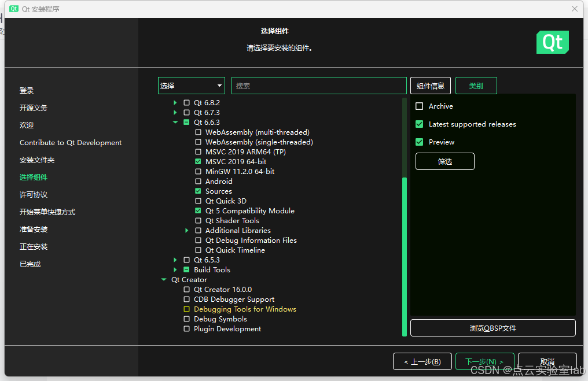588x381 pixels.
Task: Click 浏览QBSP文件 button
Action: (493, 328)
